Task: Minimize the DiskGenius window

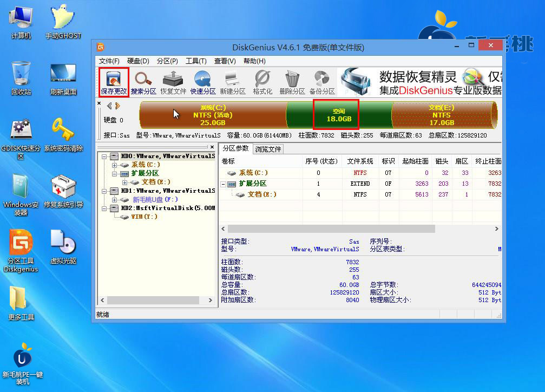Action: point(457,46)
